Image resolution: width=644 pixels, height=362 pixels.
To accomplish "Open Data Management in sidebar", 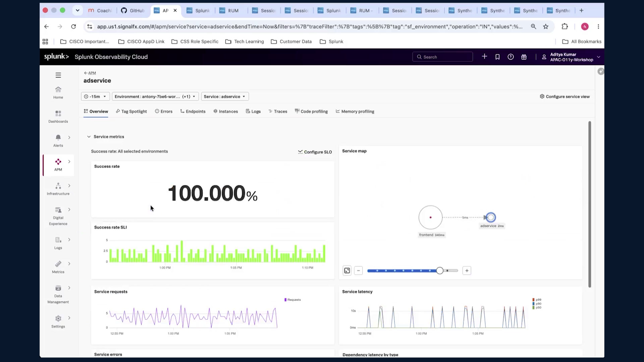I will (58, 294).
